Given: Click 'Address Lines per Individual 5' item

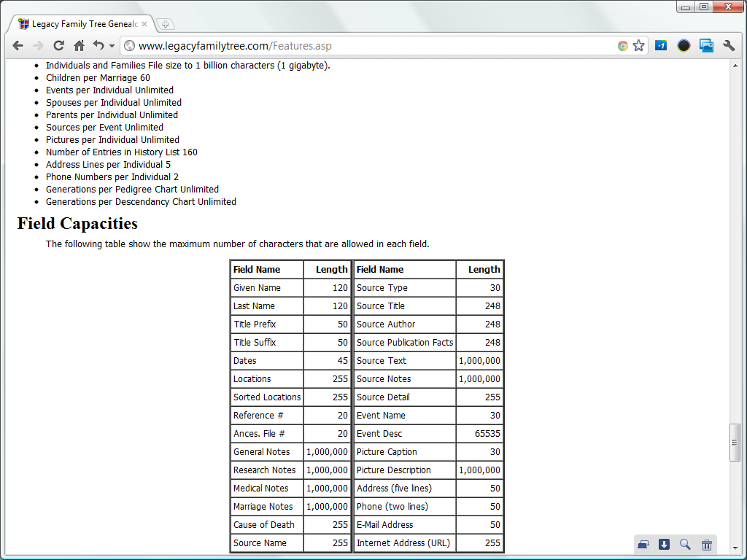Looking at the screenshot, I should 108,164.
